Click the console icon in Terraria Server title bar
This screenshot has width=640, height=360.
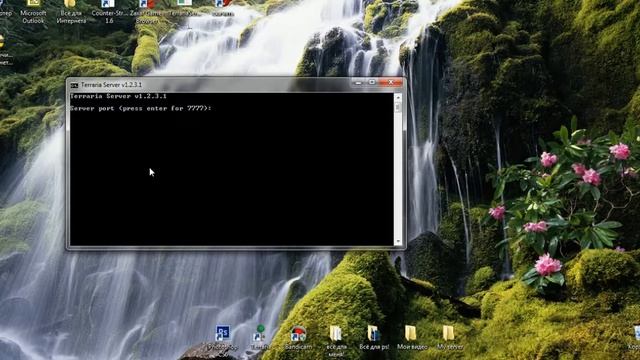(x=74, y=85)
